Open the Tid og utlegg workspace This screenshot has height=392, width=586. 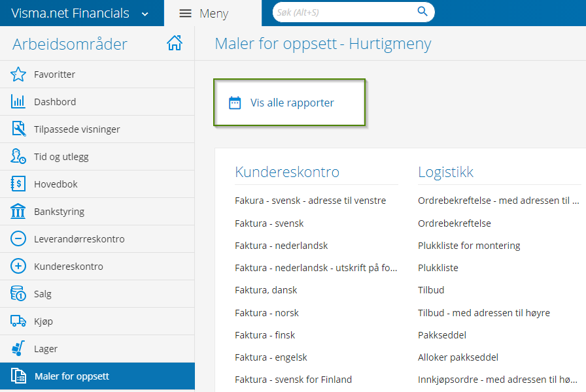[x=97, y=156]
